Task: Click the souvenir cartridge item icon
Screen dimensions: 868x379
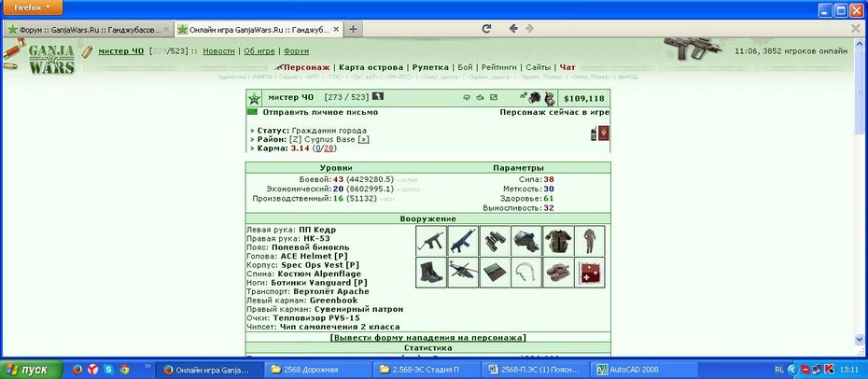Action: [526, 273]
